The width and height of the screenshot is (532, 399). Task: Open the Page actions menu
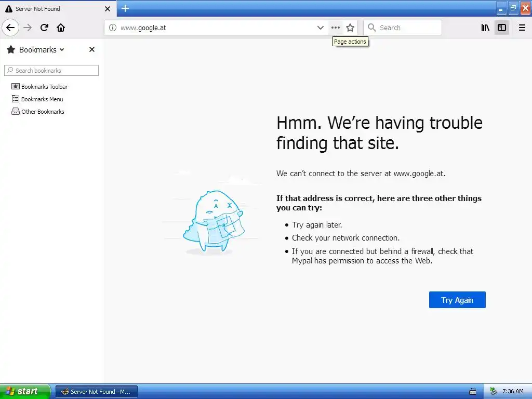(335, 28)
